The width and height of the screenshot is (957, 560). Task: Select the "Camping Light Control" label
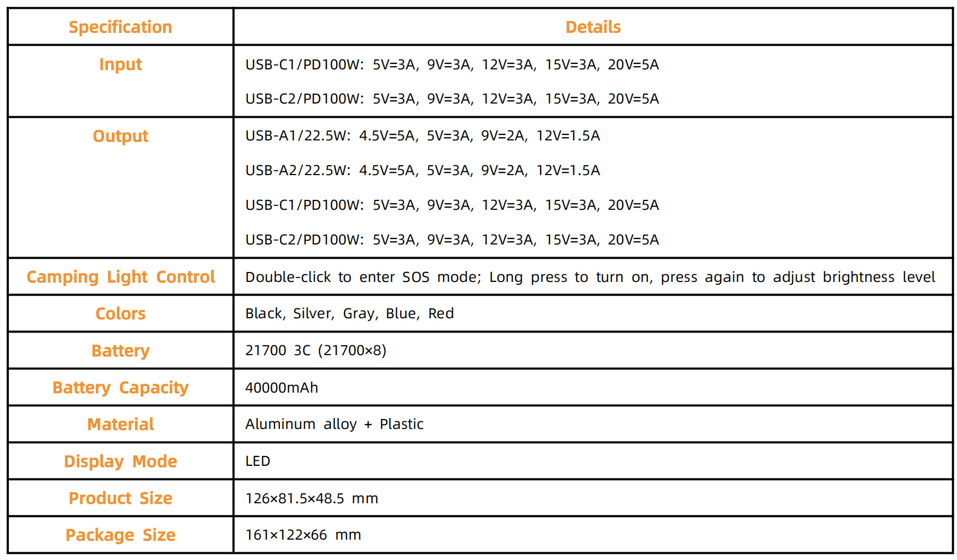[x=120, y=276]
